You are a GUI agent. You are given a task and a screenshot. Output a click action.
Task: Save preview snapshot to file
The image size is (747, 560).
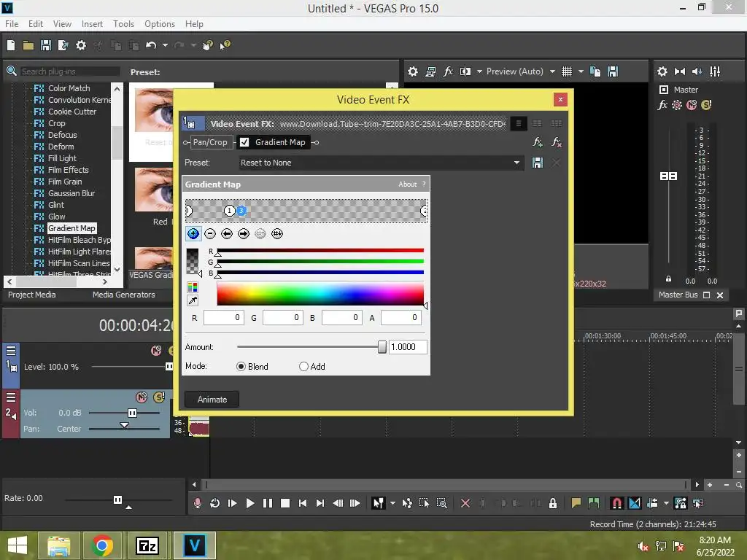pos(613,71)
